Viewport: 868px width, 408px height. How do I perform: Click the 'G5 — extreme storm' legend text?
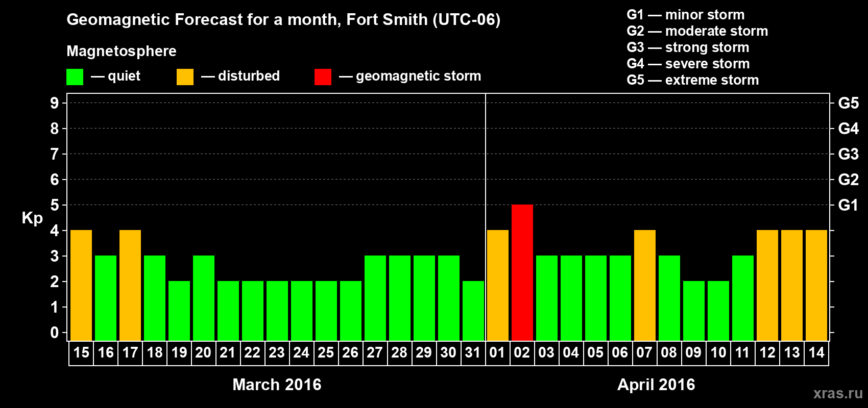pyautogui.click(x=693, y=80)
